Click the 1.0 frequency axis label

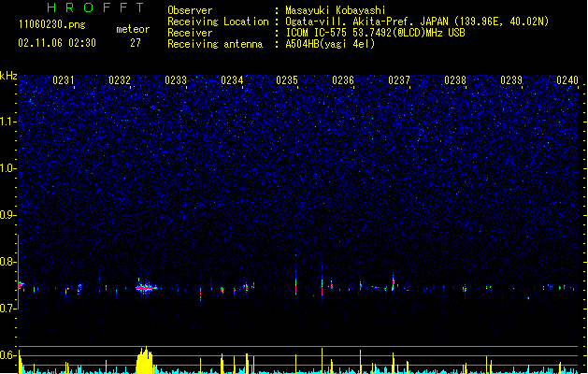[x=8, y=168]
